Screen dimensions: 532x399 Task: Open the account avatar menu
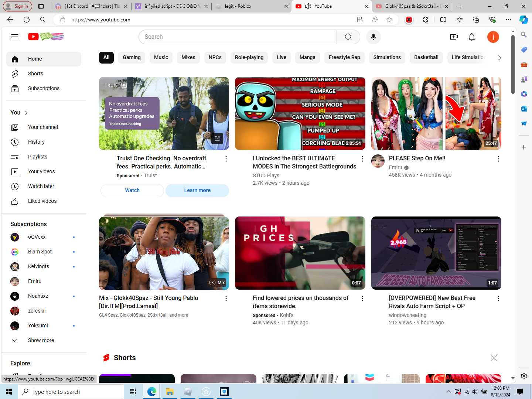click(x=493, y=37)
